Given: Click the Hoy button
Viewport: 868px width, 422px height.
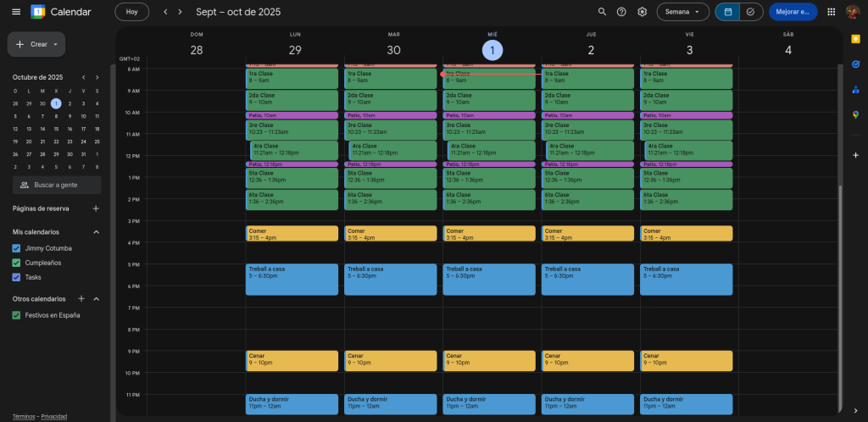Looking at the screenshot, I should [x=131, y=12].
